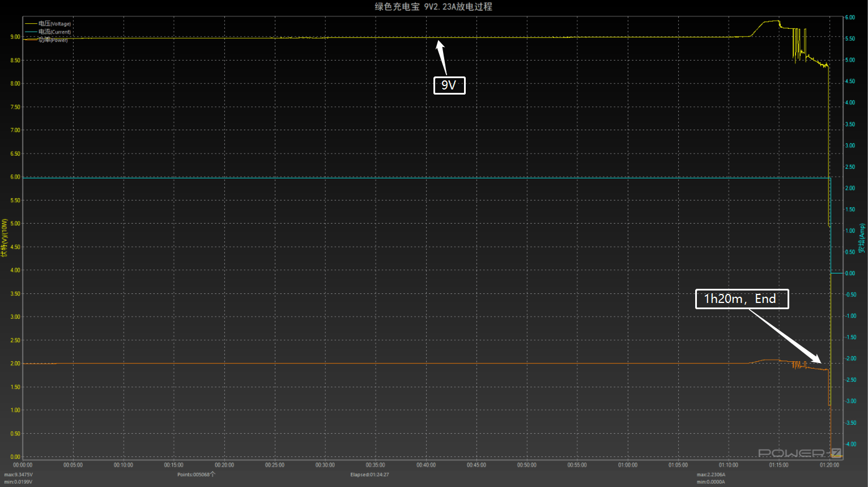This screenshot has height=487, width=868.
Task: Click the 6.00 tick on the left voltage axis
Action: tap(15, 177)
